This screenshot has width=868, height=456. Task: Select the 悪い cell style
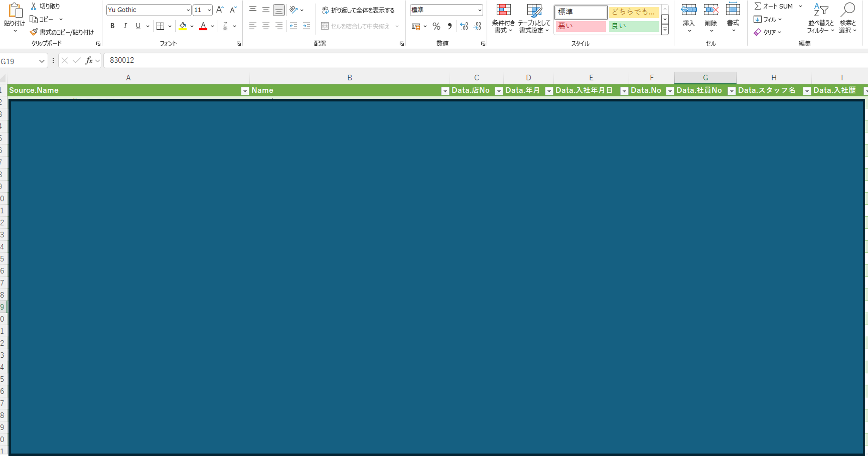tap(580, 26)
